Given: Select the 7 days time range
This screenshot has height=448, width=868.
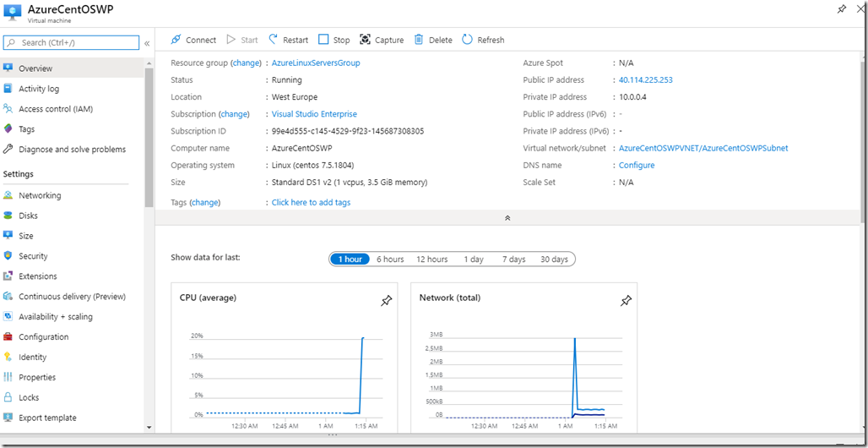Looking at the screenshot, I should (x=513, y=259).
